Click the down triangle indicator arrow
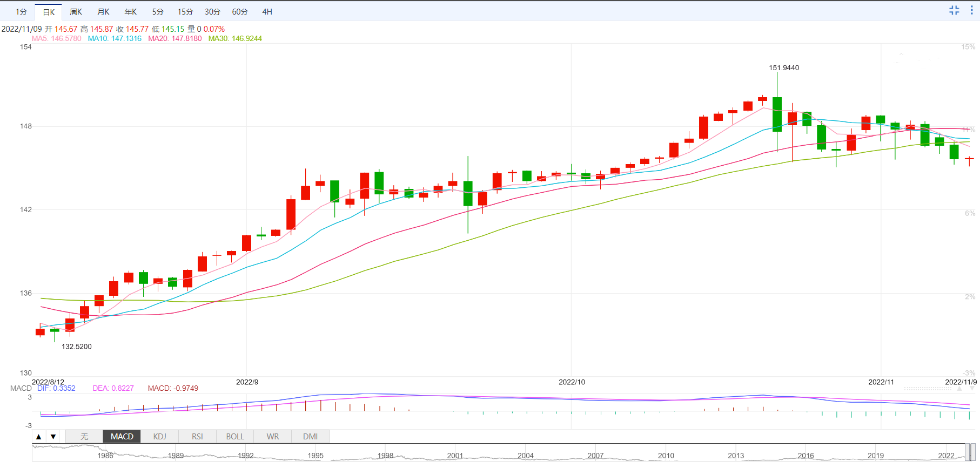Image resolution: width=980 pixels, height=475 pixels. [x=53, y=437]
